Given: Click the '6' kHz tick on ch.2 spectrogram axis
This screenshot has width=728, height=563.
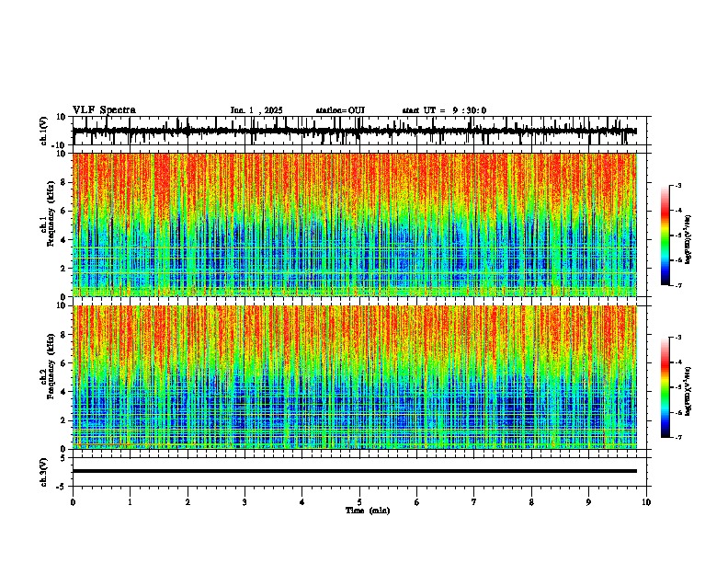Looking at the screenshot, I should coord(64,363).
